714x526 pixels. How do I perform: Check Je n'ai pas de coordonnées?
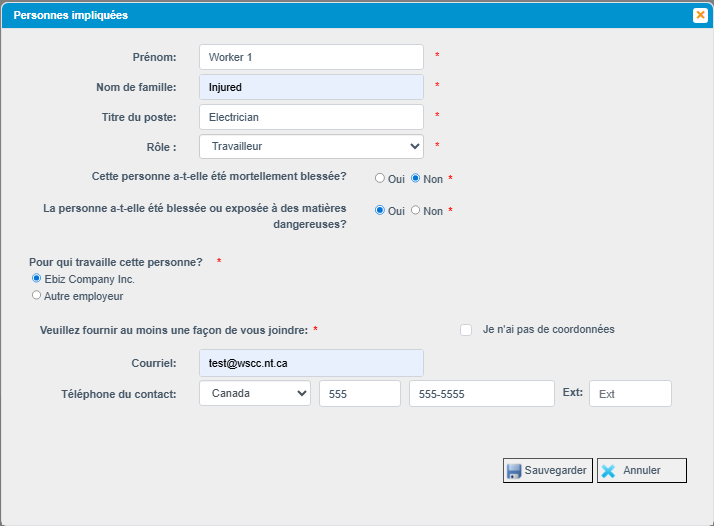466,330
